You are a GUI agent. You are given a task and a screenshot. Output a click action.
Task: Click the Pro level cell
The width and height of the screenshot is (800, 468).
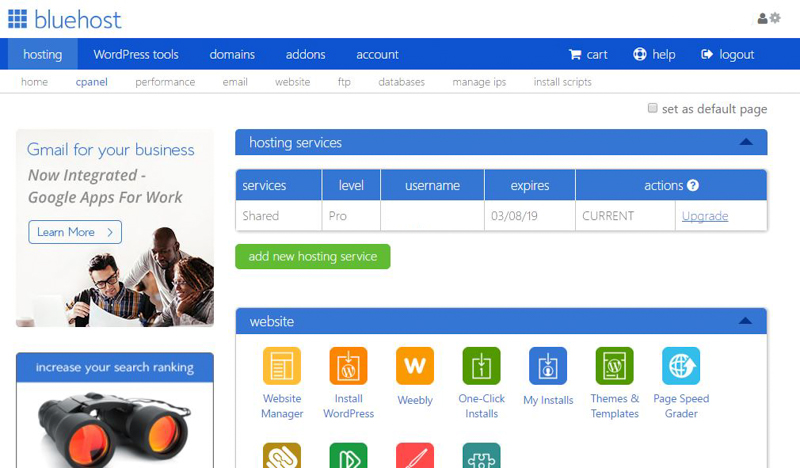tap(351, 215)
